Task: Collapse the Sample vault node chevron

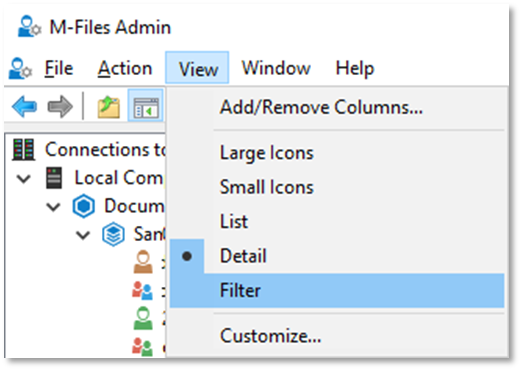Action: click(83, 235)
